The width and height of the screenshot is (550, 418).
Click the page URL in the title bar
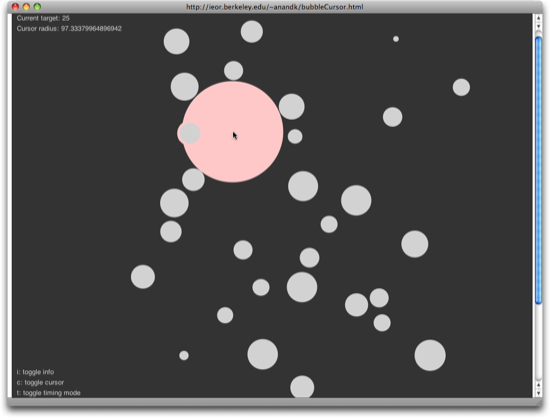pyautogui.click(x=275, y=7)
